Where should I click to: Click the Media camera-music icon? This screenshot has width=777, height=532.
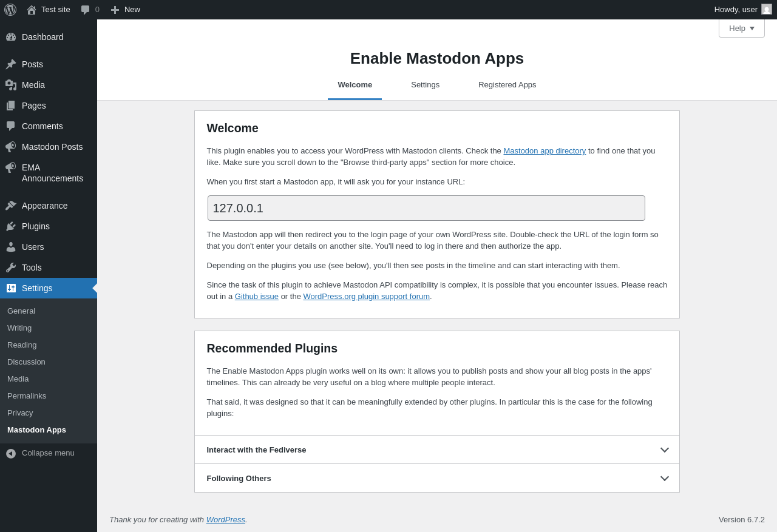pos(11,85)
